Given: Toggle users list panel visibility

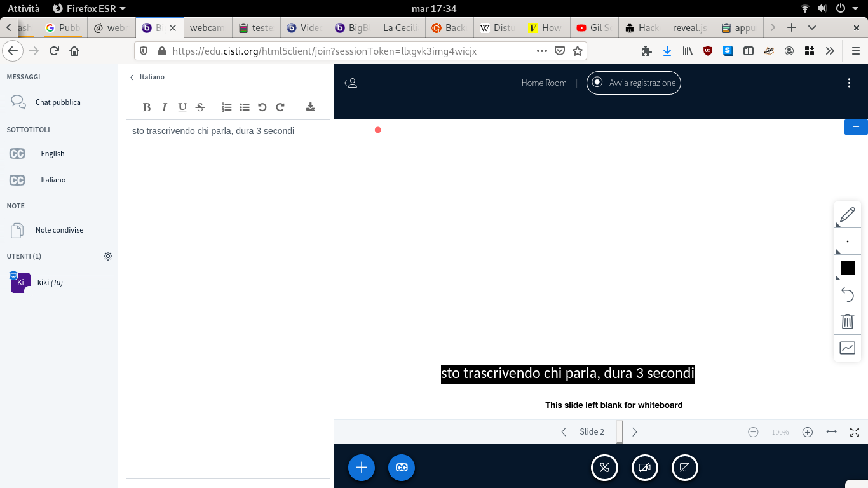Looking at the screenshot, I should [x=351, y=83].
